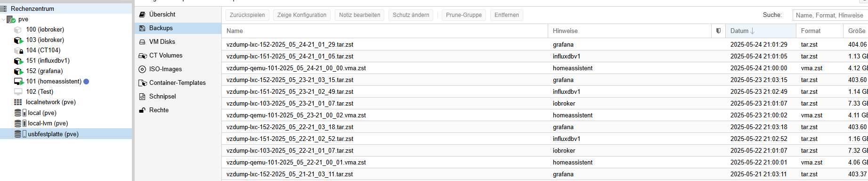Click the shield protection column header
The height and width of the screenshot is (181, 868).
click(x=718, y=31)
